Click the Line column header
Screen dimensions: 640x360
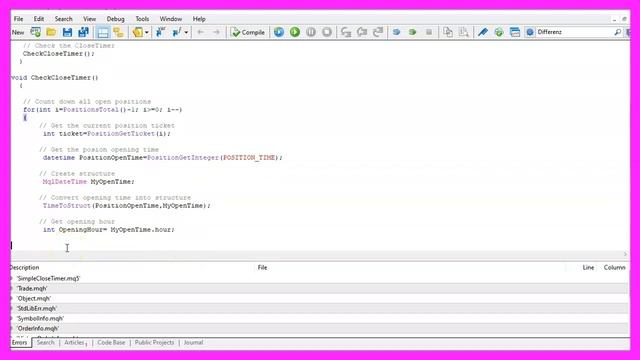[588, 267]
